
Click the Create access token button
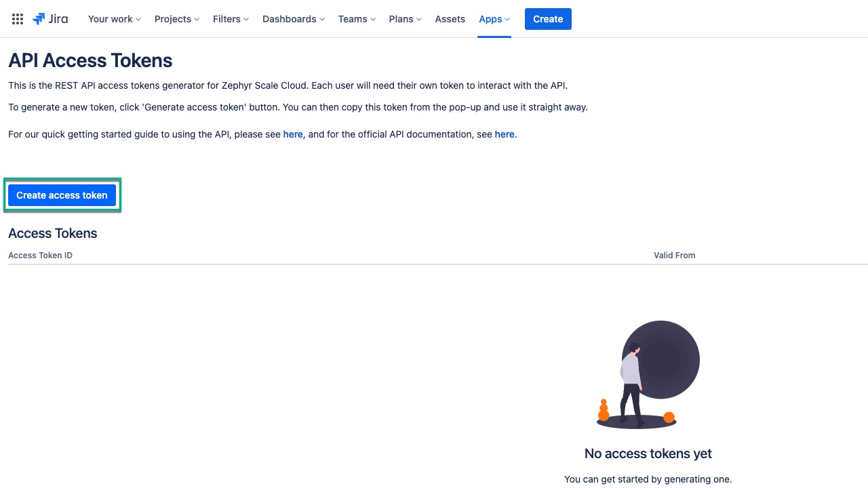click(x=62, y=195)
